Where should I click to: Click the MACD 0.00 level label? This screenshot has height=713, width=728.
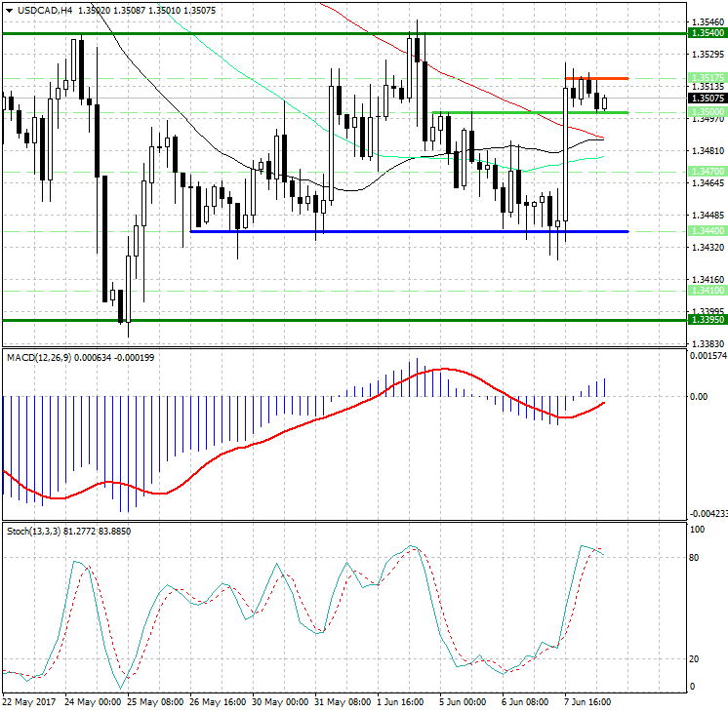699,397
